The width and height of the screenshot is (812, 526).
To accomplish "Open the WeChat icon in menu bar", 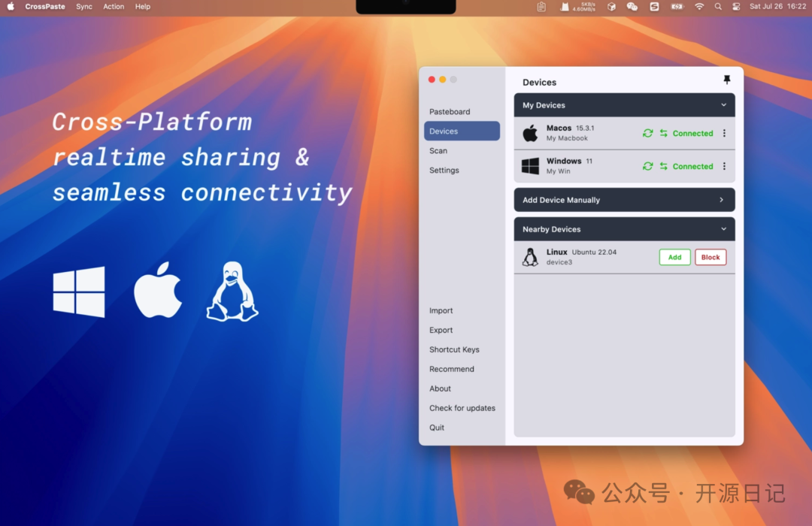I will click(632, 7).
